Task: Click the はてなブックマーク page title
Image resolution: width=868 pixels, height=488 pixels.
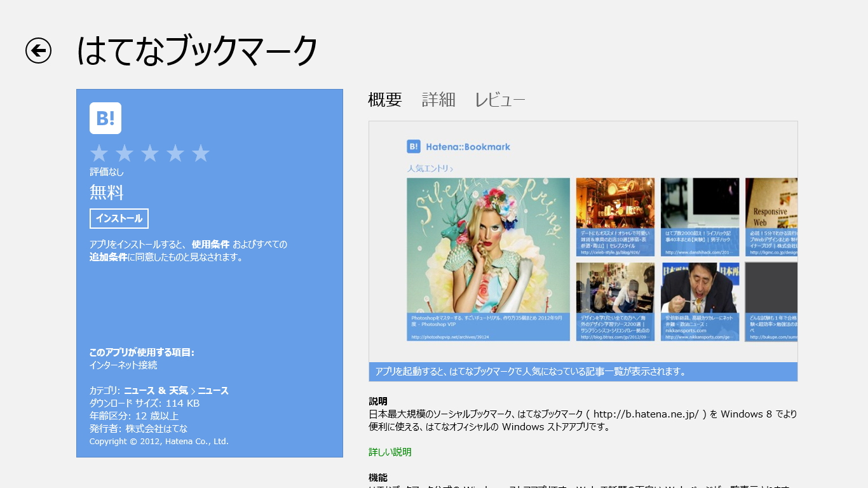Action: point(197,51)
